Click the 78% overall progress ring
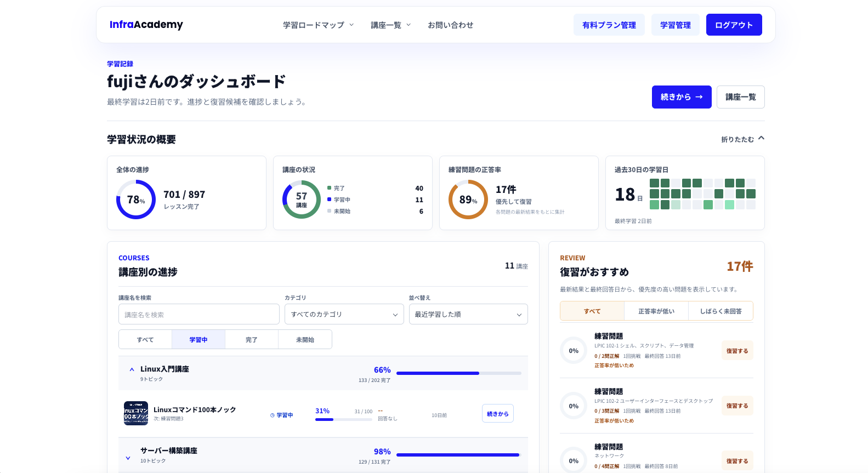Viewport: 868px width, 473px height. 136,200
